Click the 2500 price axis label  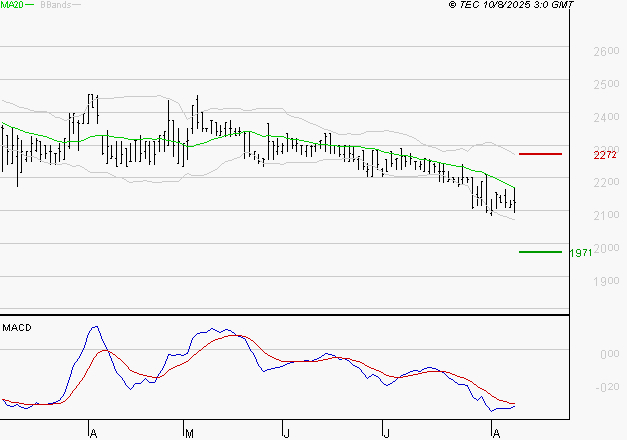click(x=606, y=84)
